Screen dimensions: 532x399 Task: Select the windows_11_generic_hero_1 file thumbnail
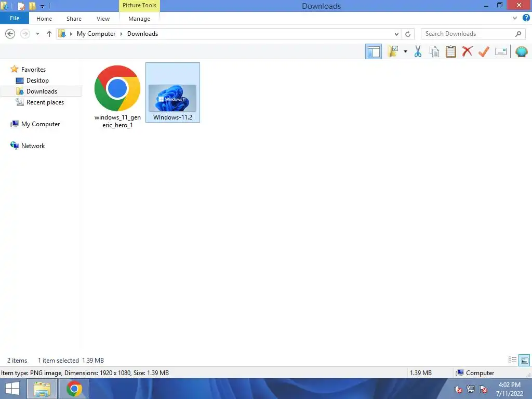click(x=117, y=88)
